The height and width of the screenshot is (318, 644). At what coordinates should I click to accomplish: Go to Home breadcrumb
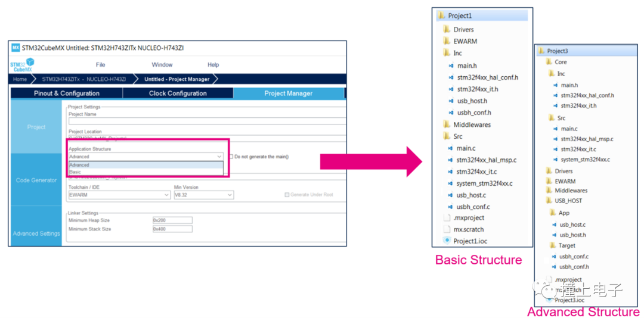(20, 79)
